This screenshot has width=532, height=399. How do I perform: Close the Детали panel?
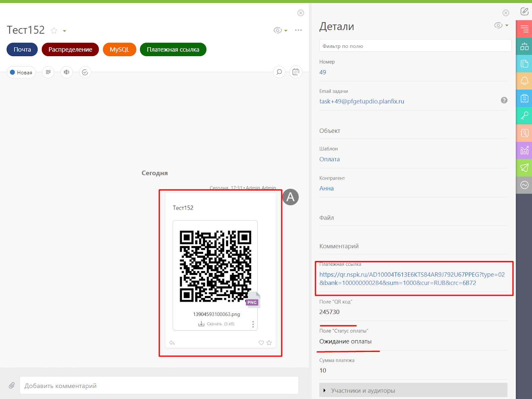506,13
